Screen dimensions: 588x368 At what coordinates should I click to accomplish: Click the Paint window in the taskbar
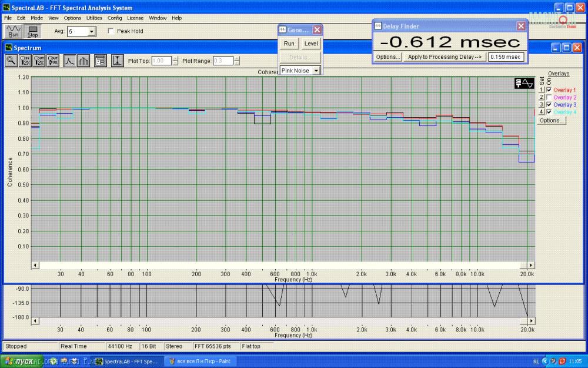pos(199,361)
